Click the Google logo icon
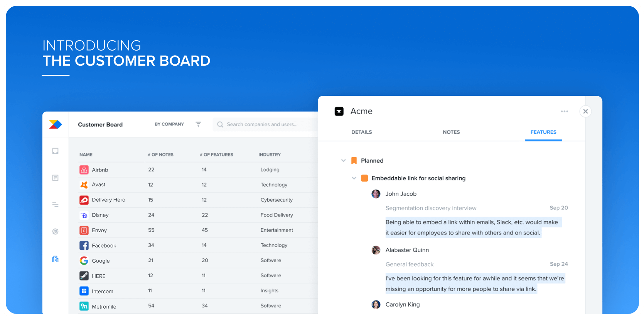Viewport: 644px width, 319px height. (84, 261)
